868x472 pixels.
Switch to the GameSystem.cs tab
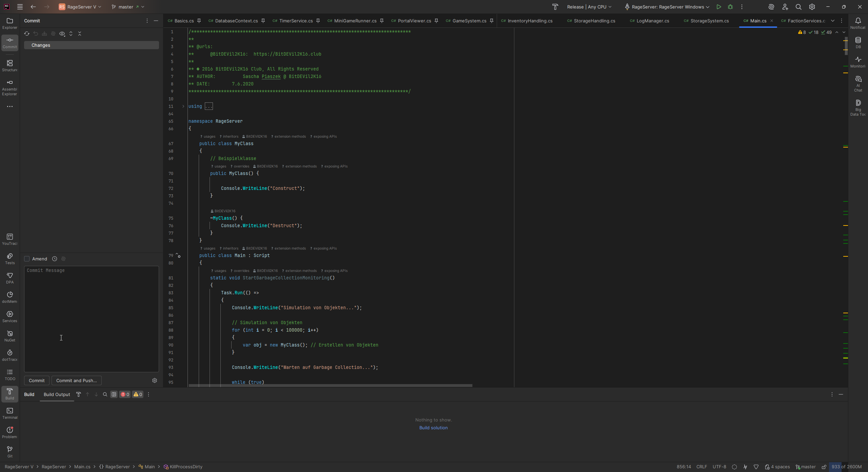click(x=468, y=21)
